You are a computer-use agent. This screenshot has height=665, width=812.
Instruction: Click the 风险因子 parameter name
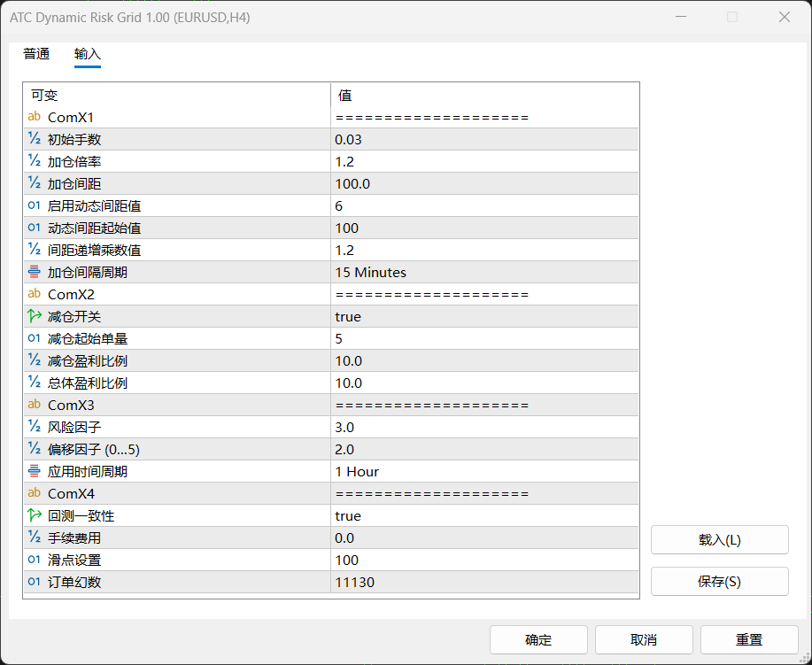74,428
